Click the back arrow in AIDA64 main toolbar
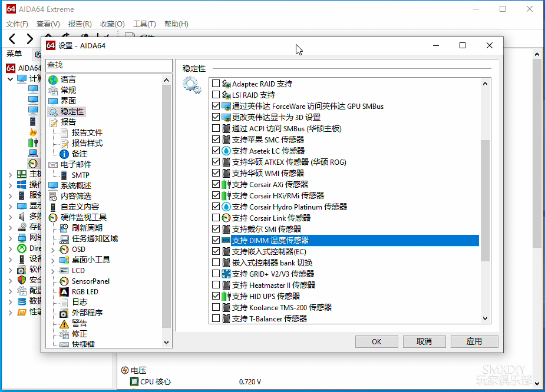 (x=12, y=38)
